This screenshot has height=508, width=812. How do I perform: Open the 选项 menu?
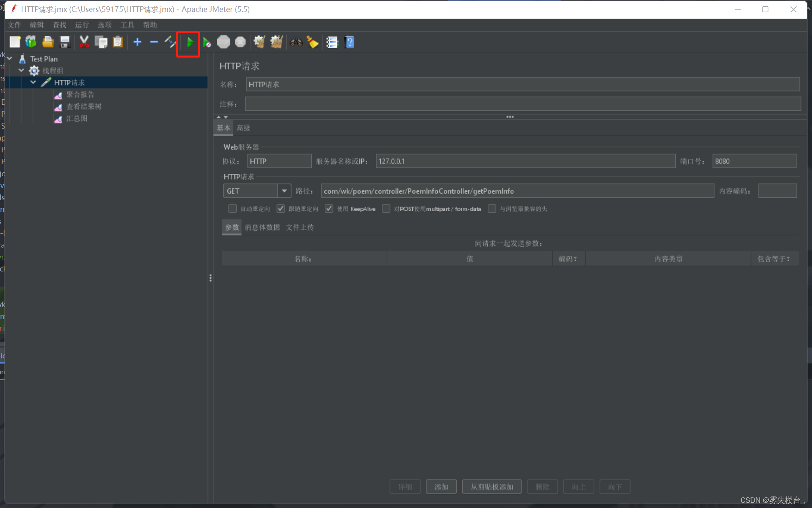coord(105,25)
